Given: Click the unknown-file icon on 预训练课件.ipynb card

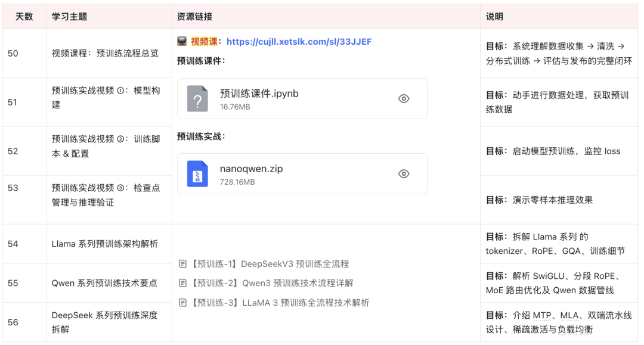Looking at the screenshot, I should pyautogui.click(x=197, y=98).
